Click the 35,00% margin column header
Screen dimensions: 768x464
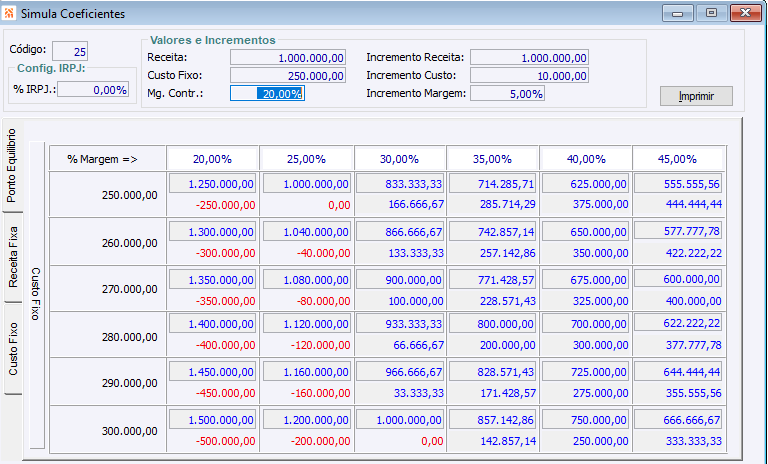pyautogui.click(x=492, y=159)
